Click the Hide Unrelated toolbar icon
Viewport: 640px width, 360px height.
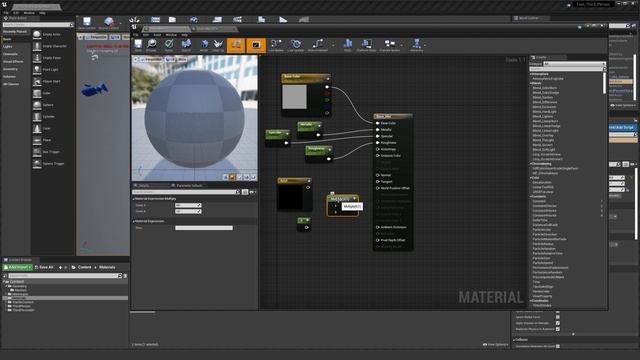(318, 45)
